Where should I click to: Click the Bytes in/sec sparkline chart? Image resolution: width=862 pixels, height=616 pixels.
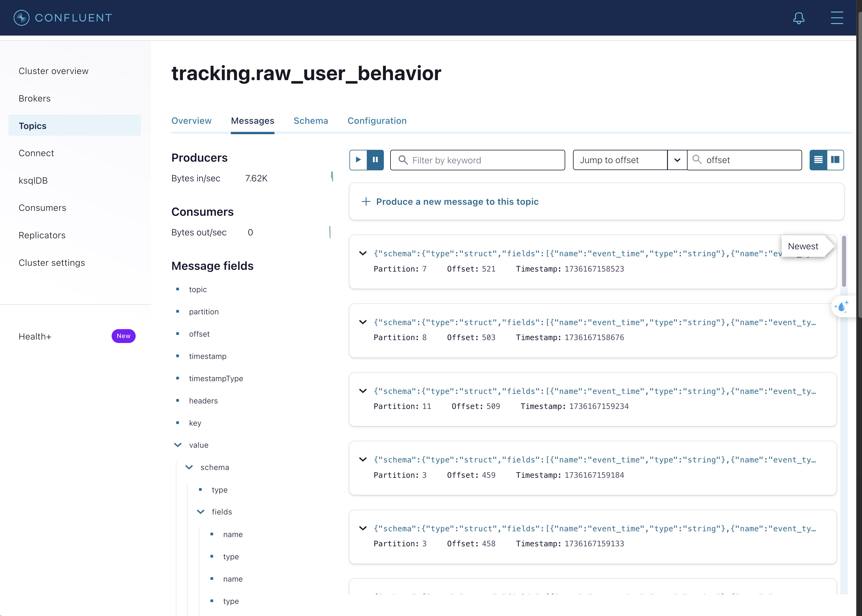coord(332,176)
